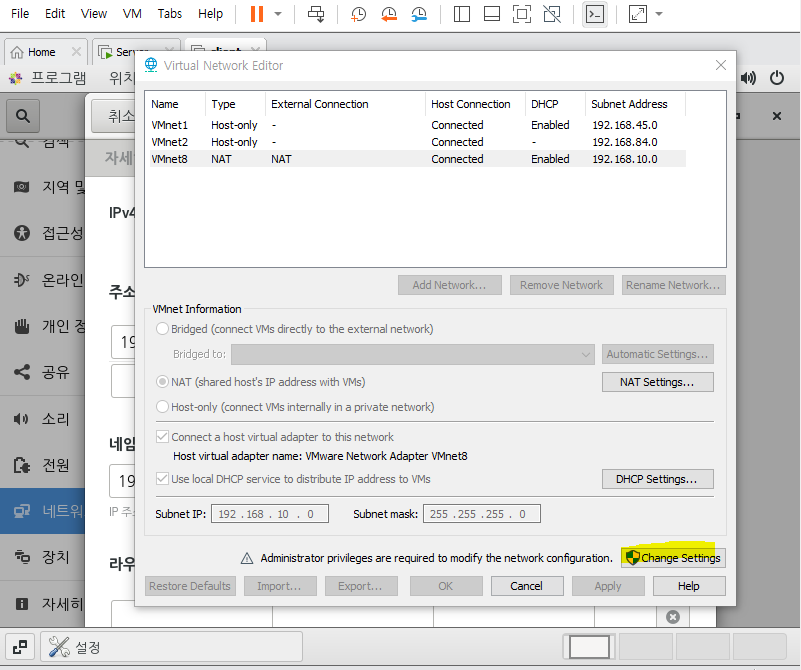Select the NAT radio button
801x670 pixels.
(x=162, y=382)
